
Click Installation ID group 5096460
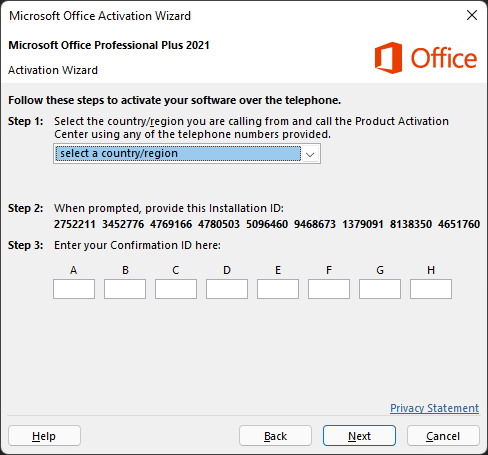(267, 224)
